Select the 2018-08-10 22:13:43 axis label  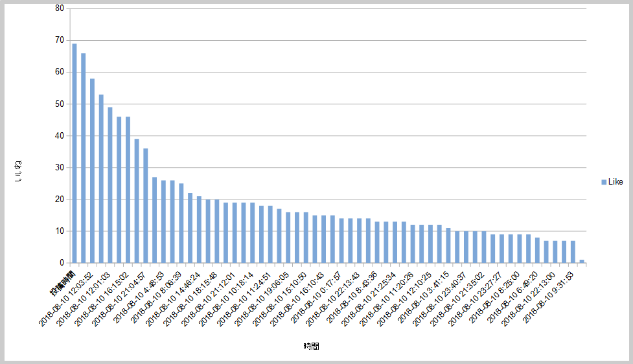(x=332, y=299)
